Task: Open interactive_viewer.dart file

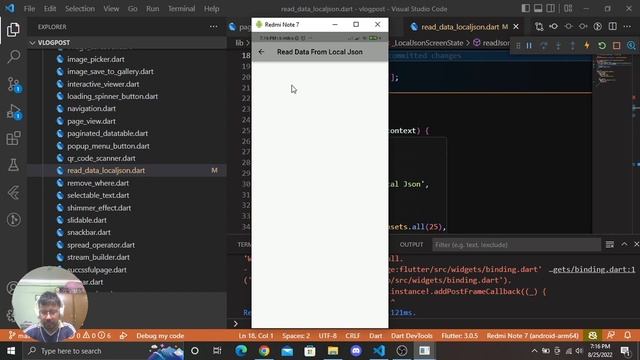Action: 103,84
